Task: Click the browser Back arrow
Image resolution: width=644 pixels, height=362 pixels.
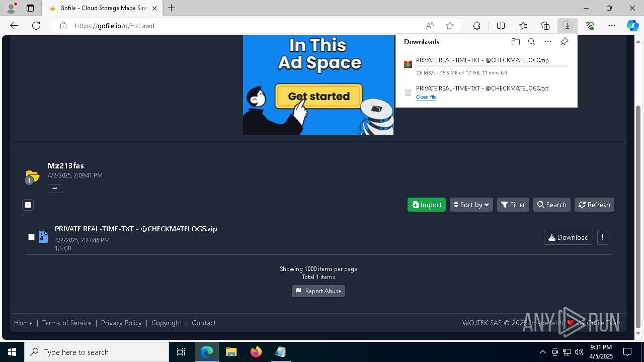Action: [x=14, y=26]
